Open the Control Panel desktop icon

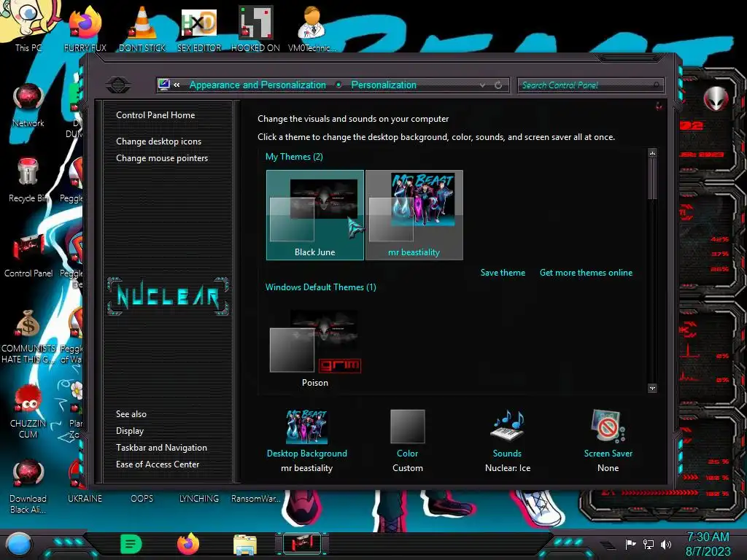tap(28, 254)
